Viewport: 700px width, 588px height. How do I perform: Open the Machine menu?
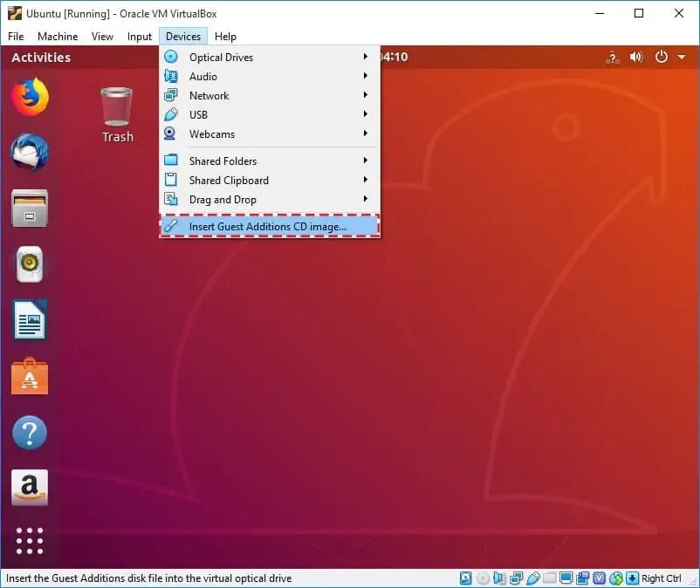tap(58, 37)
